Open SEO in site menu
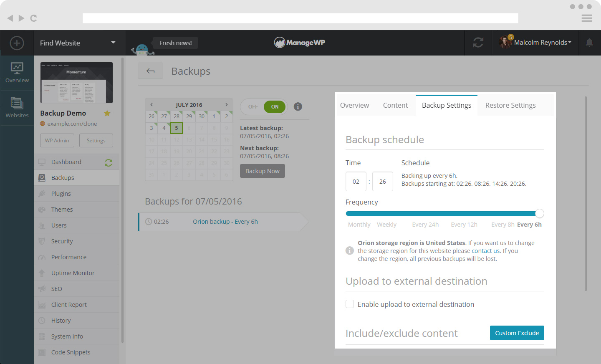The image size is (601, 364). coord(77,289)
